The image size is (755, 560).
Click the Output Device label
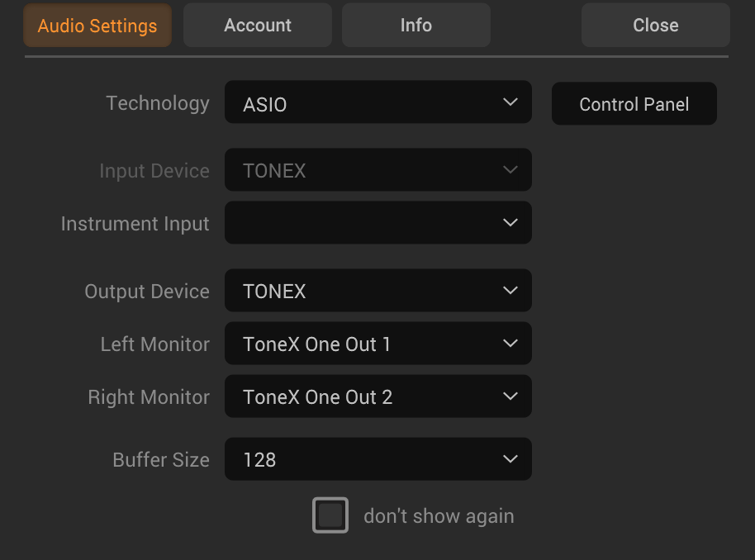point(147,292)
